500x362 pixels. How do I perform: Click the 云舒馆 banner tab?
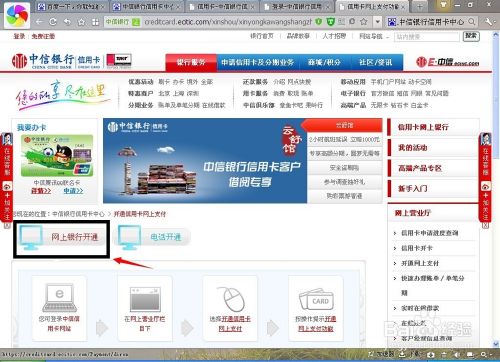tap(344, 125)
